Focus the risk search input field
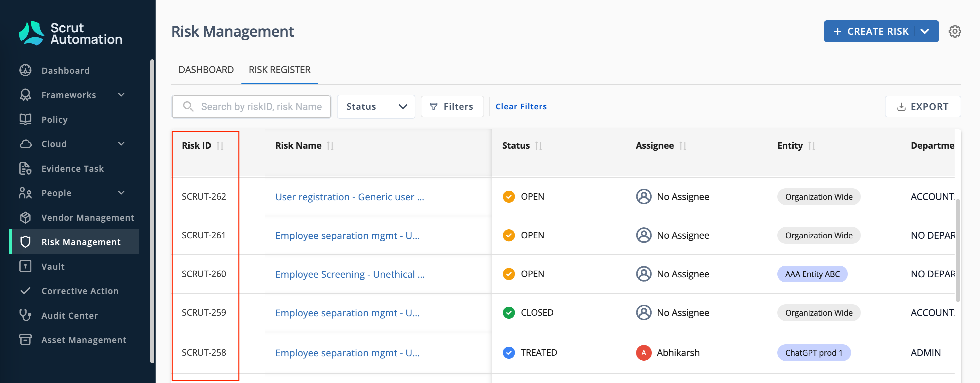This screenshot has height=383, width=980. [x=260, y=107]
